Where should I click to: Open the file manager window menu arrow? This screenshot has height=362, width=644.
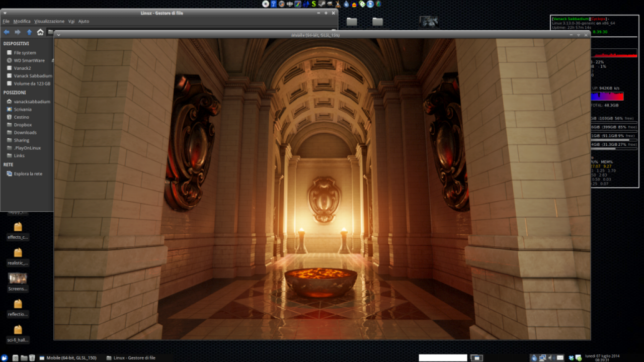[5, 13]
